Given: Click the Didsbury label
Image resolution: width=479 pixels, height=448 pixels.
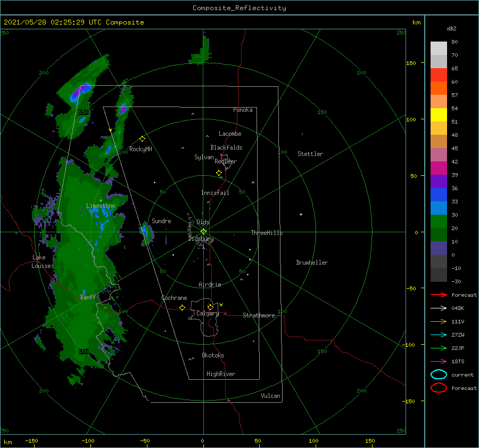Looking at the screenshot, I should click(201, 239).
